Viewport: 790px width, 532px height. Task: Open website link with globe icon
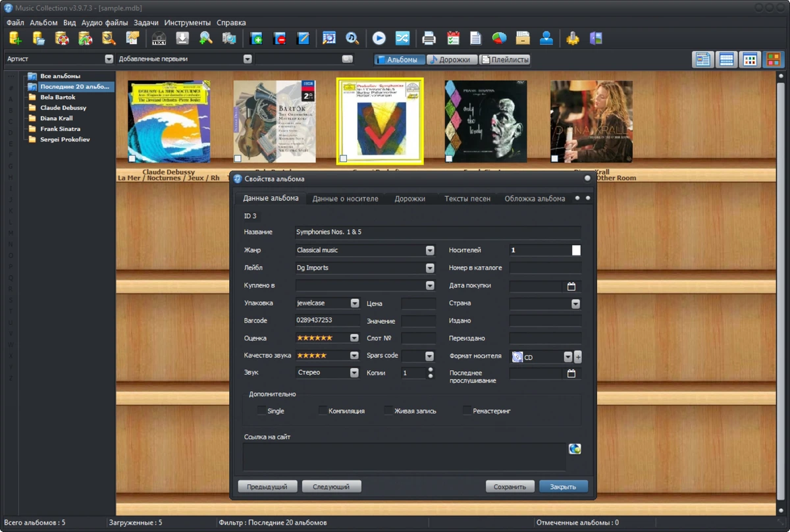575,449
